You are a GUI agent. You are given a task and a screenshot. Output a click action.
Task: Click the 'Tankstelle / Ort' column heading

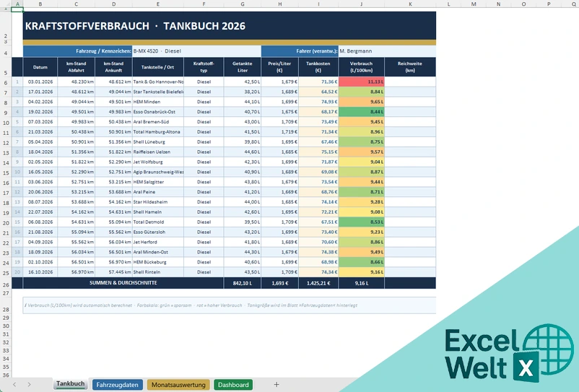(157, 67)
